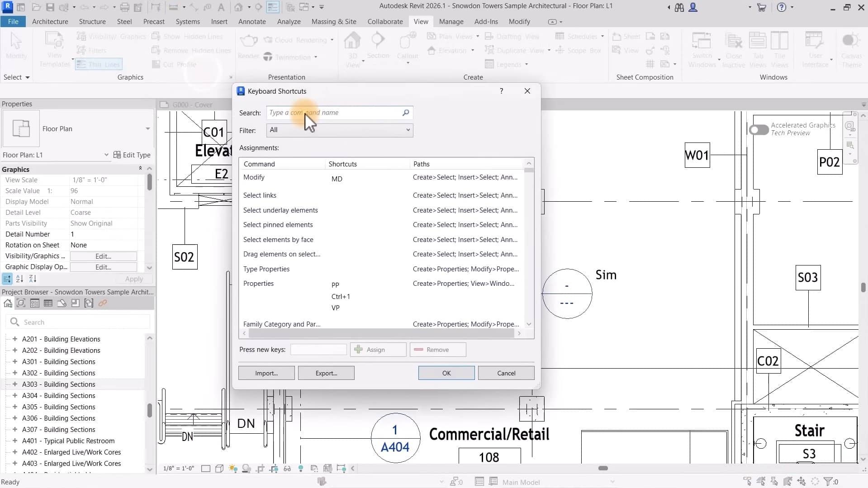
Task: Click the user account sign-in icon
Action: coord(693,7)
